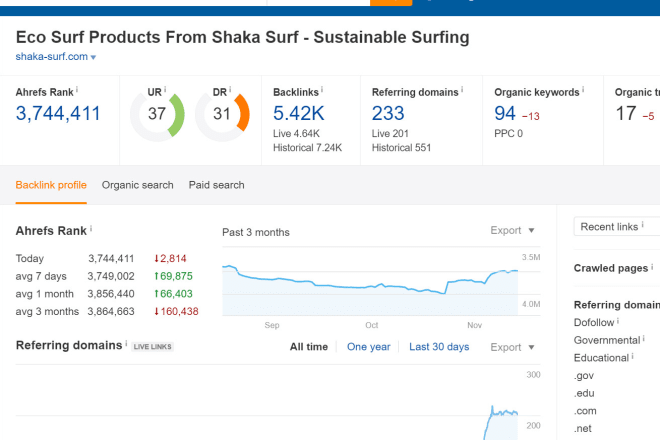Image resolution: width=660 pixels, height=440 pixels.
Task: Click the Historical 7.24K backlinks text
Action: [307, 148]
